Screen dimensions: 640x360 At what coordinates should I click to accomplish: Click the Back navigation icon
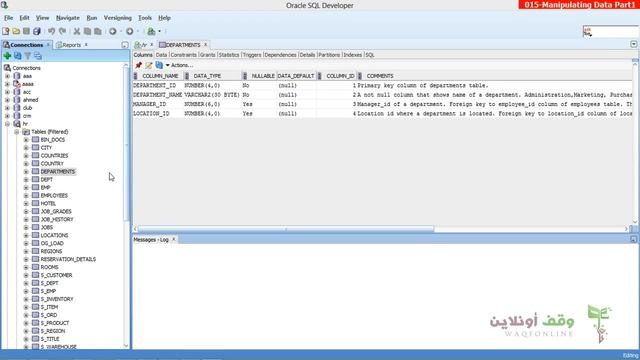tap(113, 31)
